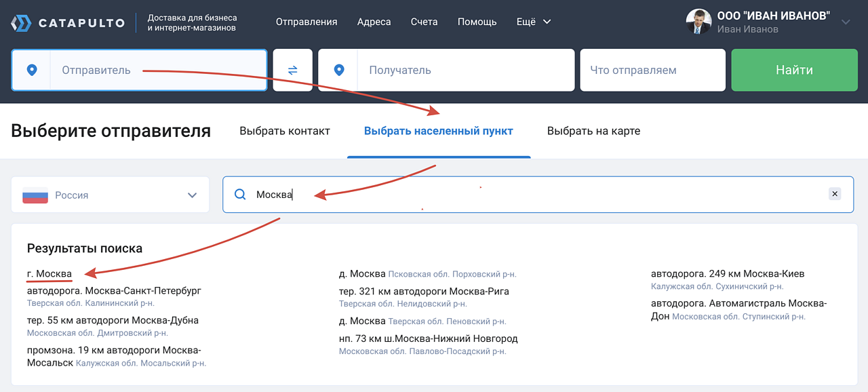868x392 pixels.
Task: Open the Счета menu item
Action: point(424,22)
